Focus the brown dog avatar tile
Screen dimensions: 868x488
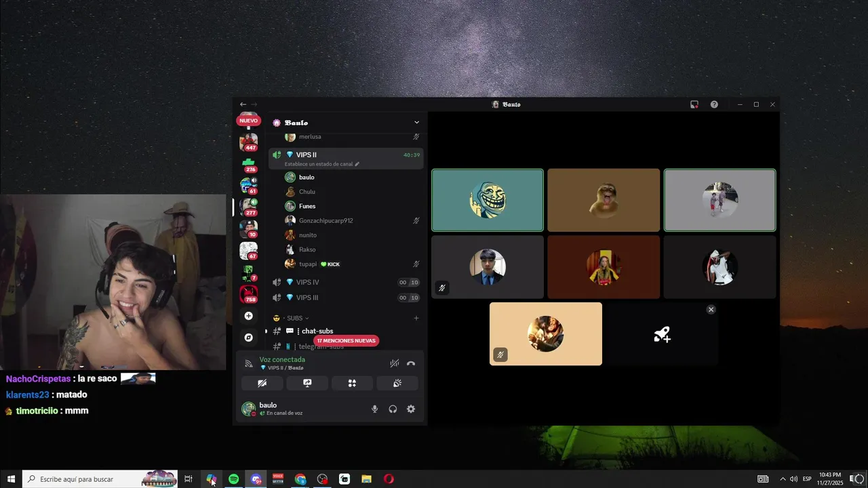tap(604, 200)
